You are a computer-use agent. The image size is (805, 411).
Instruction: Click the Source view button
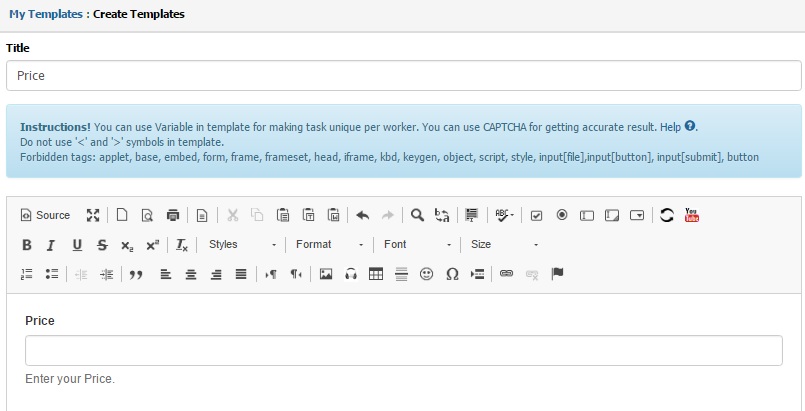coord(45,215)
